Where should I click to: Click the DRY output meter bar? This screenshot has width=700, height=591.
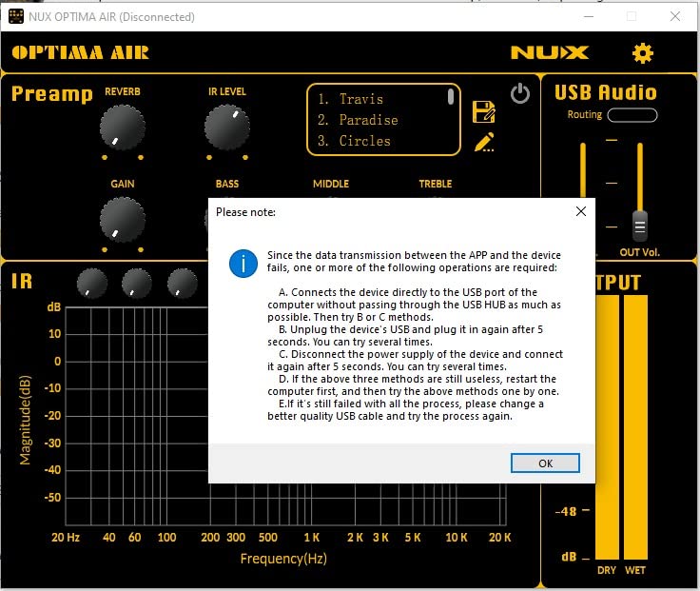tap(607, 427)
